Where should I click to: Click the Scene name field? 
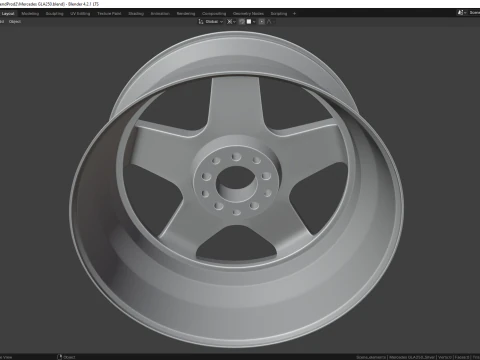tap(474, 13)
